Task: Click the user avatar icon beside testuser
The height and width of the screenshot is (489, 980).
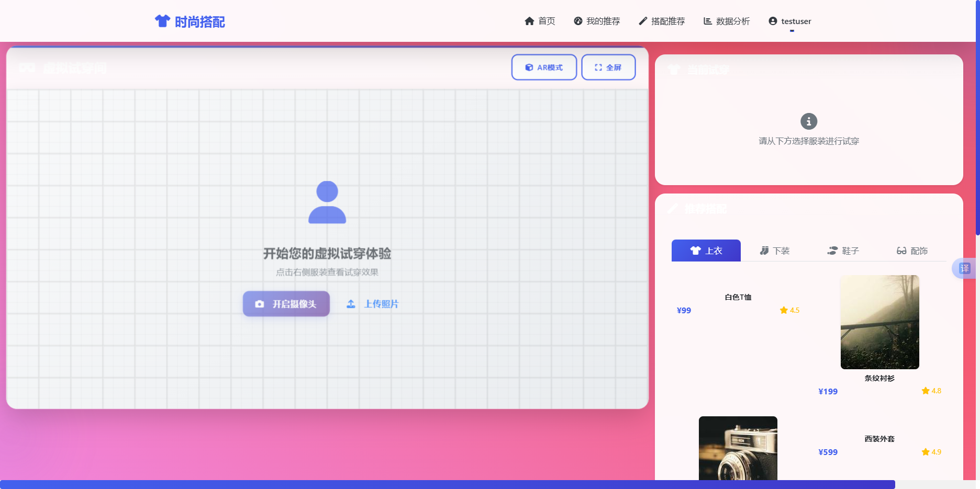Action: (x=773, y=21)
